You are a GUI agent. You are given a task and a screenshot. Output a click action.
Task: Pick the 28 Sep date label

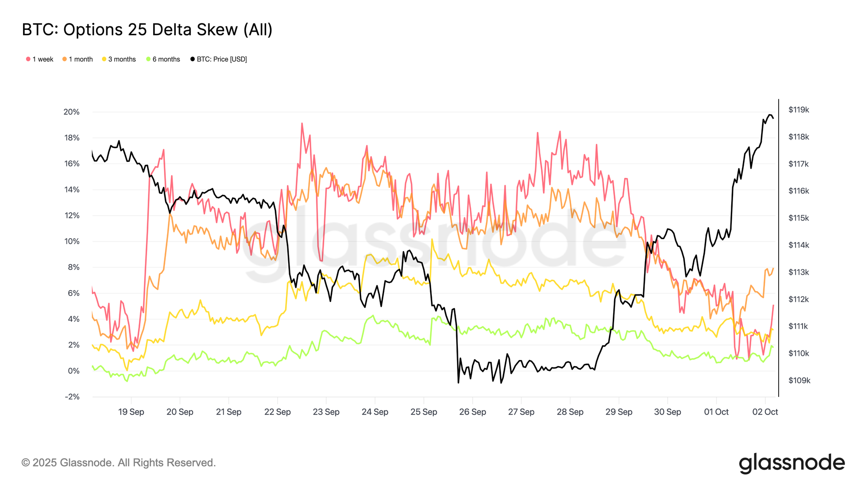pos(570,412)
